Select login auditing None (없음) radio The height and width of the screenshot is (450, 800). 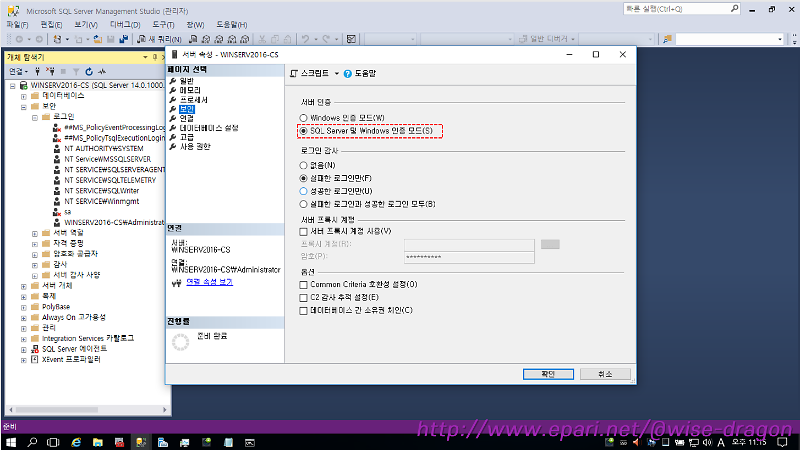point(304,165)
